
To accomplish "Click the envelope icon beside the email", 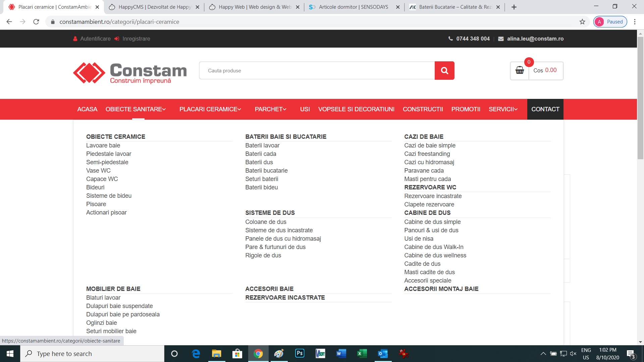I will [501, 39].
